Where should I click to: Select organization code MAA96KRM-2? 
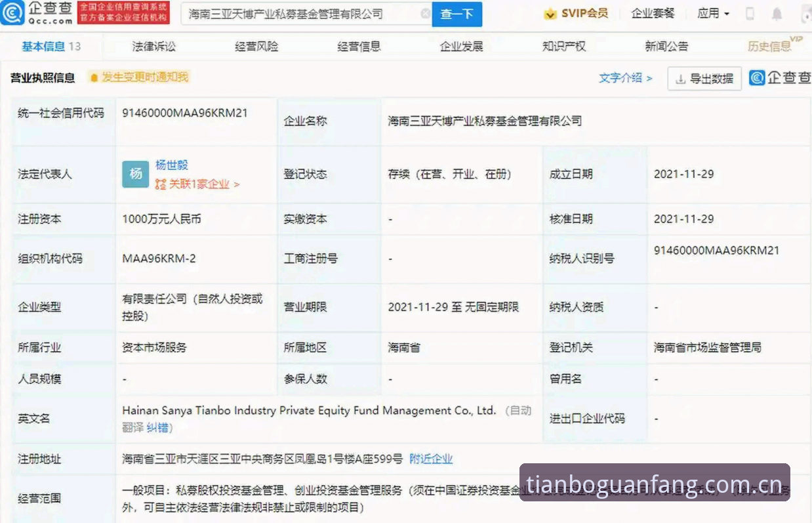pos(159,259)
